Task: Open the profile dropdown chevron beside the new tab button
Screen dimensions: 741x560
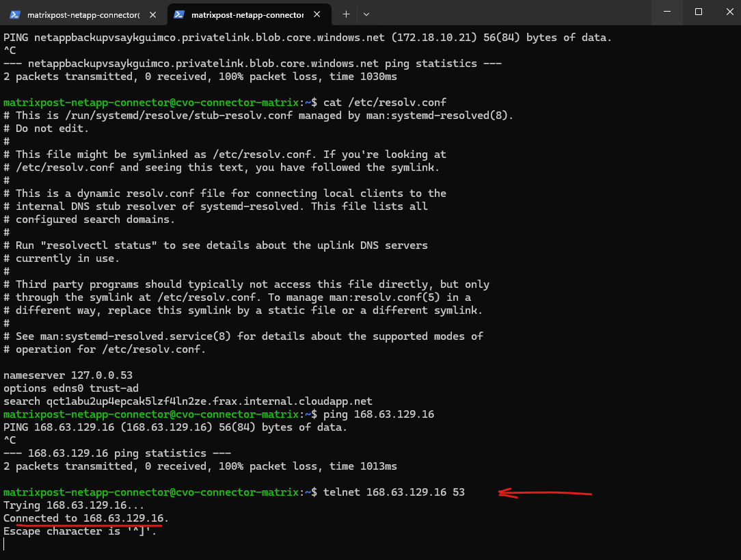Action: point(366,14)
